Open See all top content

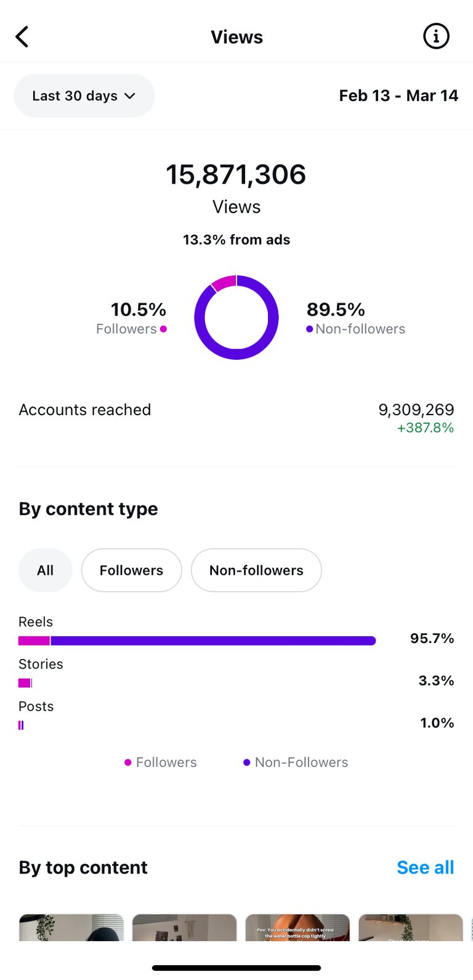426,867
